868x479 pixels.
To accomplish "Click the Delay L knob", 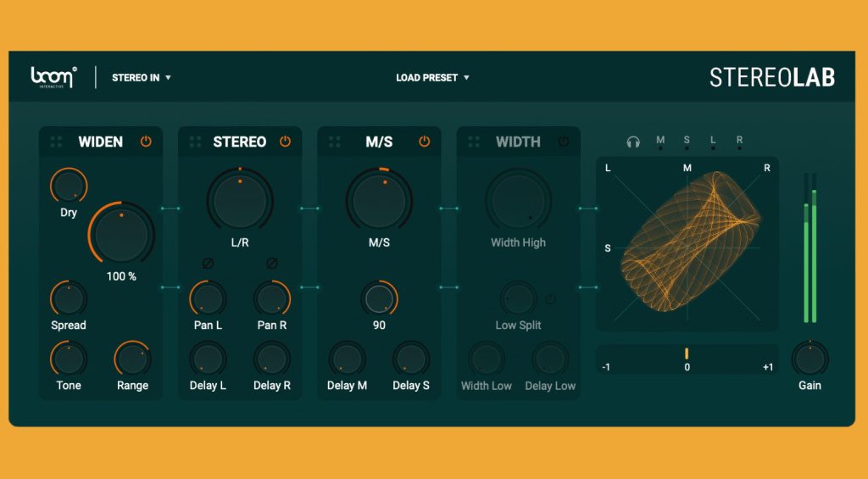I will (x=209, y=359).
